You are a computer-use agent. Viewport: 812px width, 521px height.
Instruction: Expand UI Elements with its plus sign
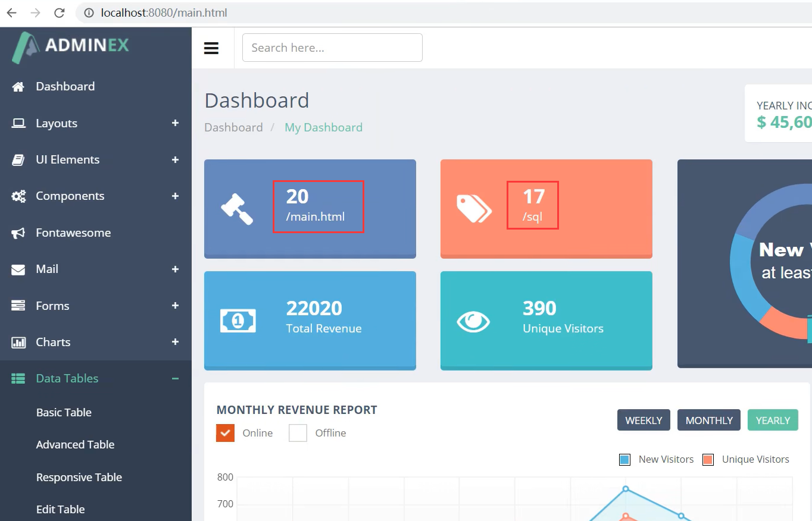[x=175, y=159]
